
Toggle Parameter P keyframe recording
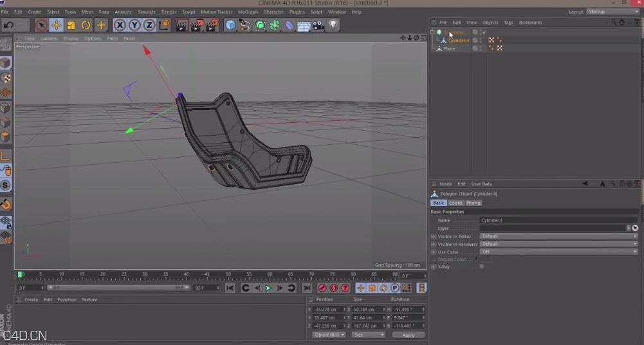click(x=394, y=288)
